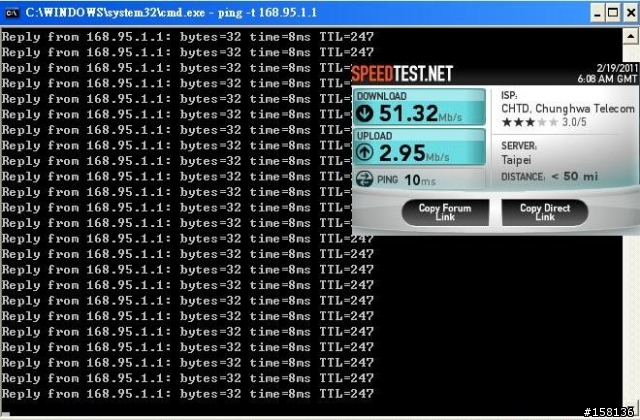
Task: Click the vertical scrollbar track
Action: [630, 318]
